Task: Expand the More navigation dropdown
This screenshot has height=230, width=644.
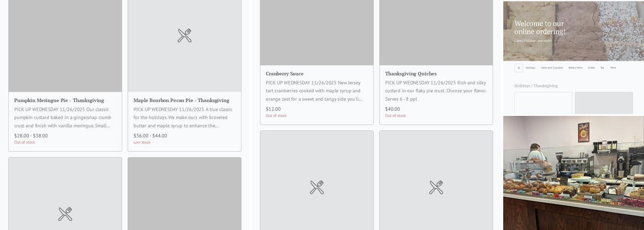Action: point(613,68)
